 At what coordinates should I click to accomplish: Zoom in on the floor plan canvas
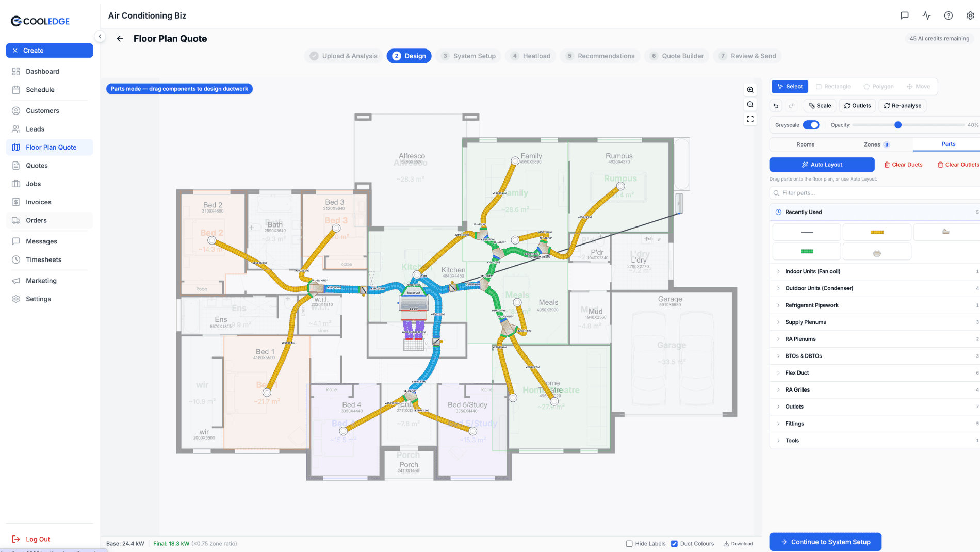(x=750, y=90)
